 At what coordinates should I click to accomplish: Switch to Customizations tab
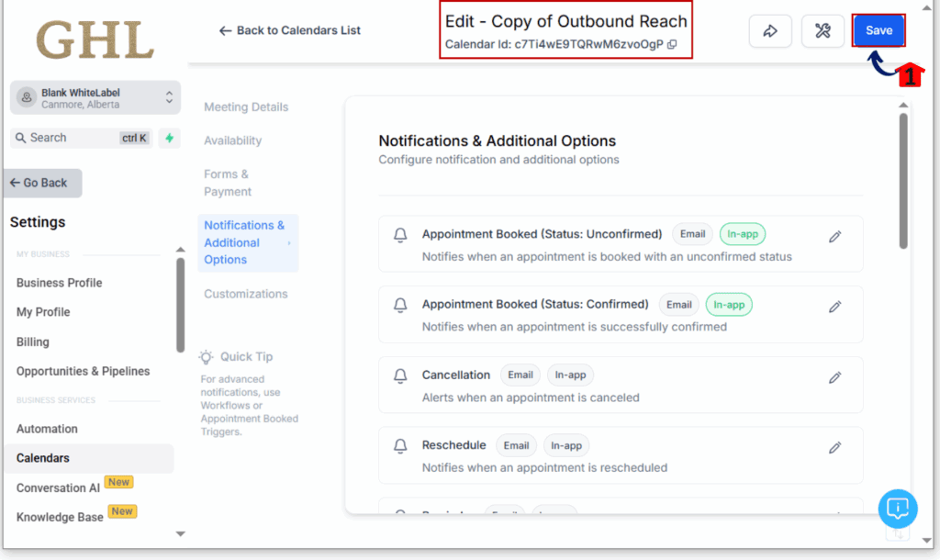pos(246,294)
